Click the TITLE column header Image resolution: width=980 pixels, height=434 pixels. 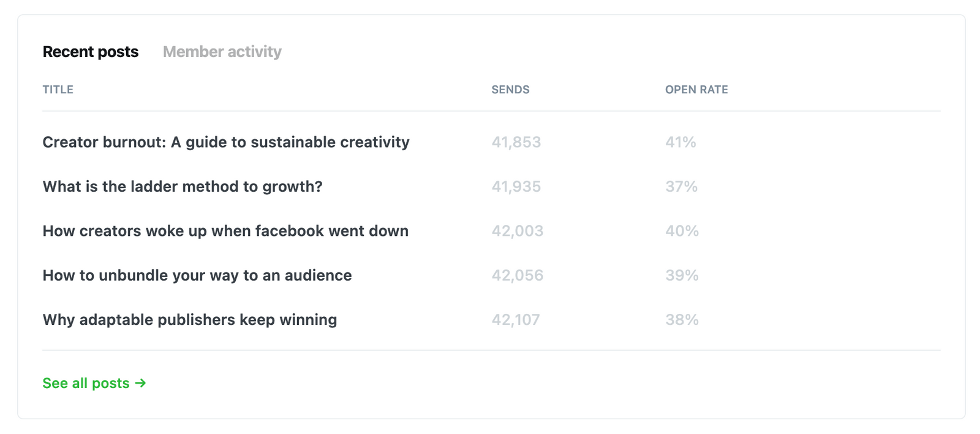click(58, 89)
